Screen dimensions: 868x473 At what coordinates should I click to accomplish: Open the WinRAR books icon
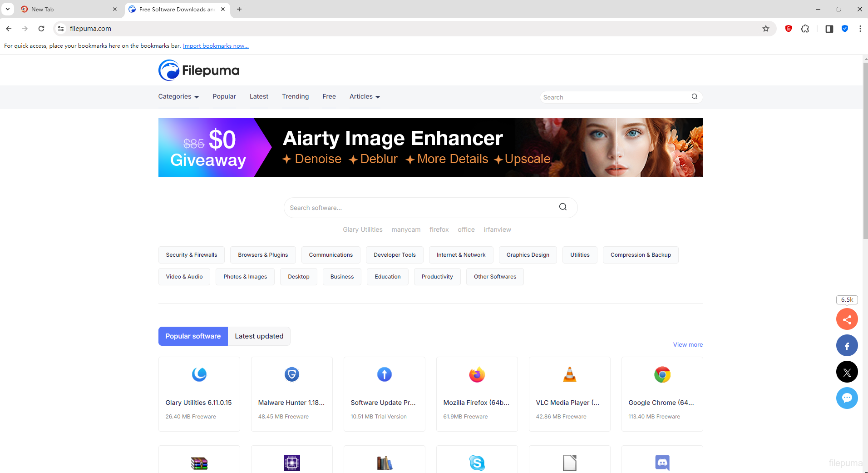(199, 463)
